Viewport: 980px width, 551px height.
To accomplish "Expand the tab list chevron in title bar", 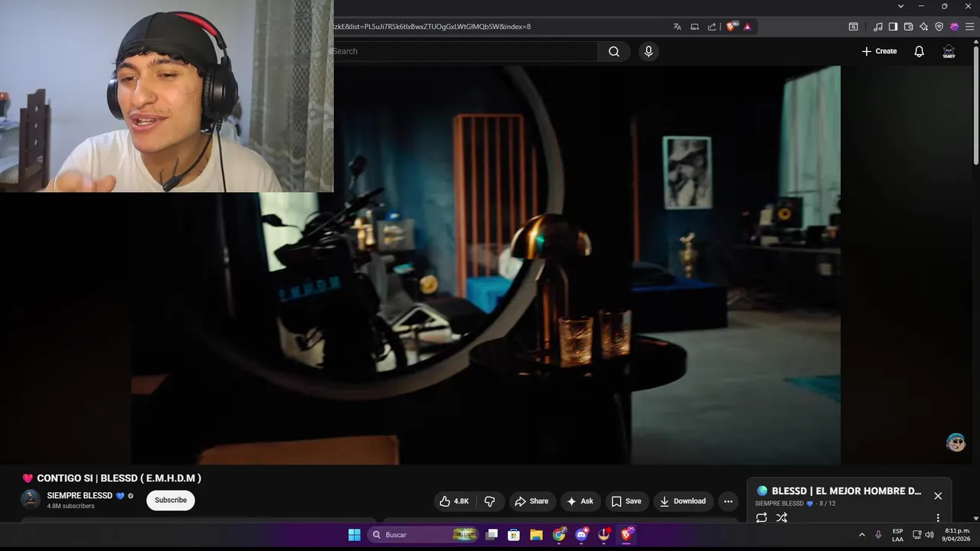I will click(901, 6).
